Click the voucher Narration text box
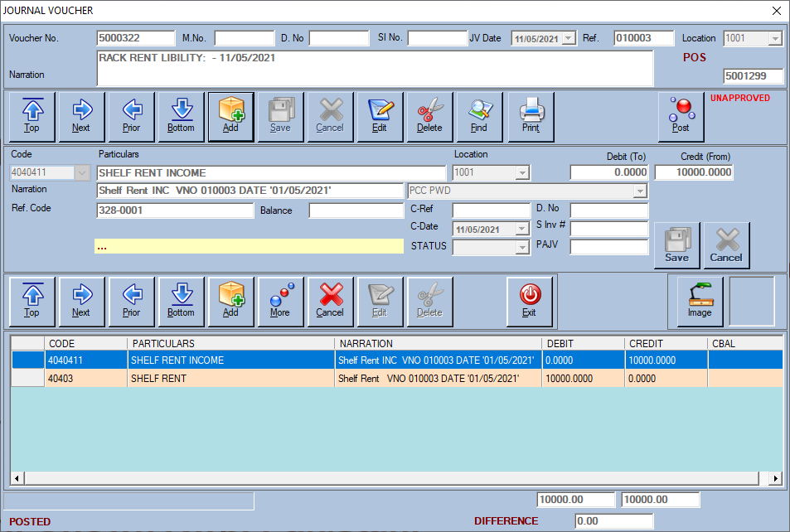The image size is (790, 532). coord(375,69)
